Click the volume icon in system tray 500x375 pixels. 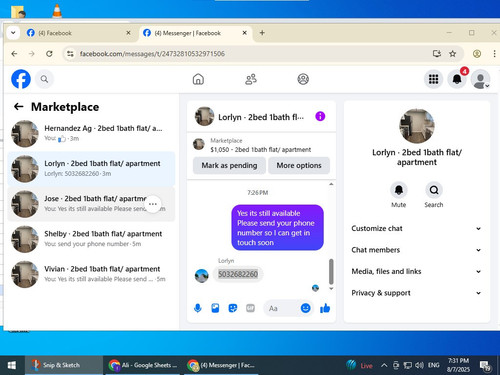419,366
